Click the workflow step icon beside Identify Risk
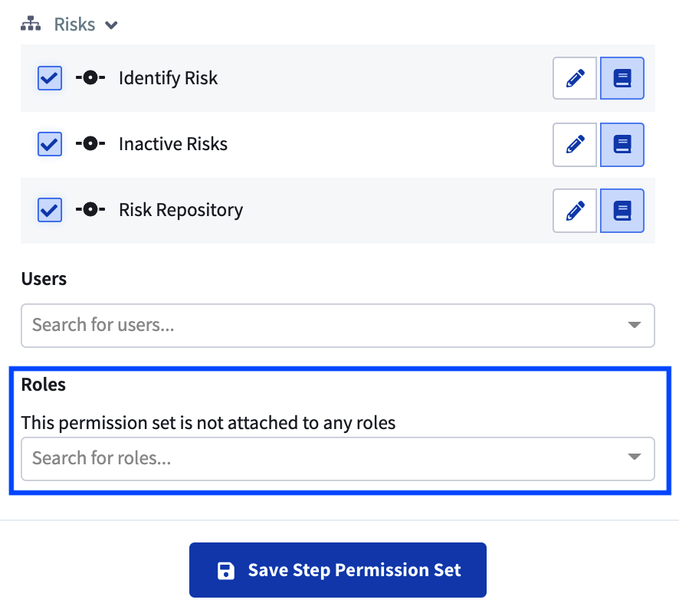The image size is (679, 616). pos(90,77)
